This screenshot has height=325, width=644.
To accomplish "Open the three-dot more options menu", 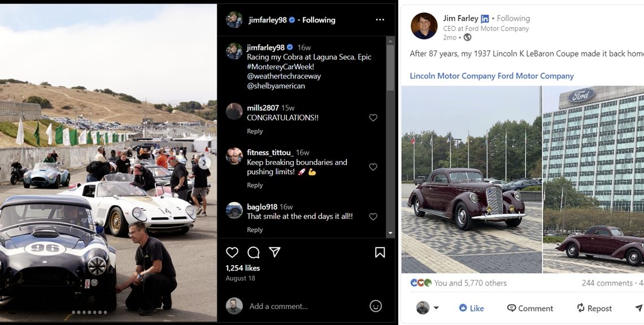I will pos(380,20).
